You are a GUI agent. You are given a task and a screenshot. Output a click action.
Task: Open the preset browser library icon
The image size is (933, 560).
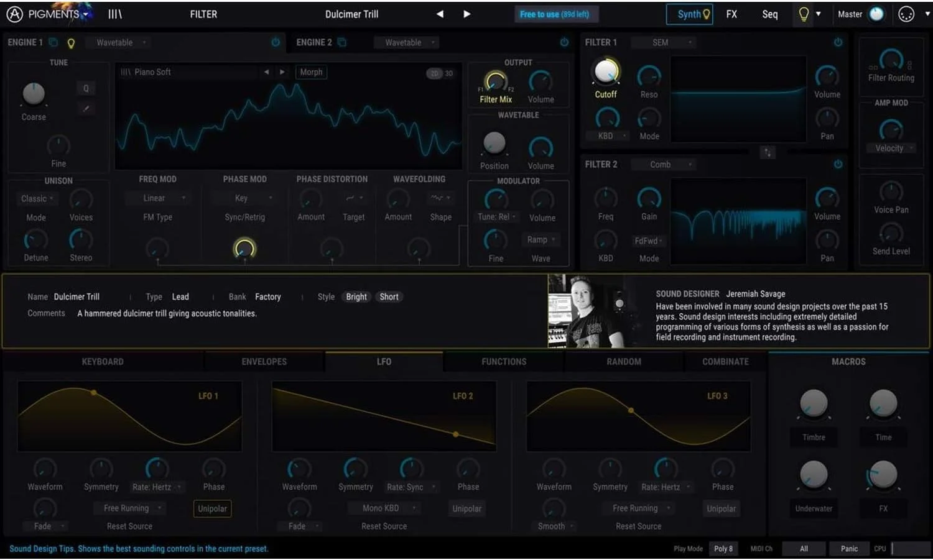pyautogui.click(x=115, y=14)
